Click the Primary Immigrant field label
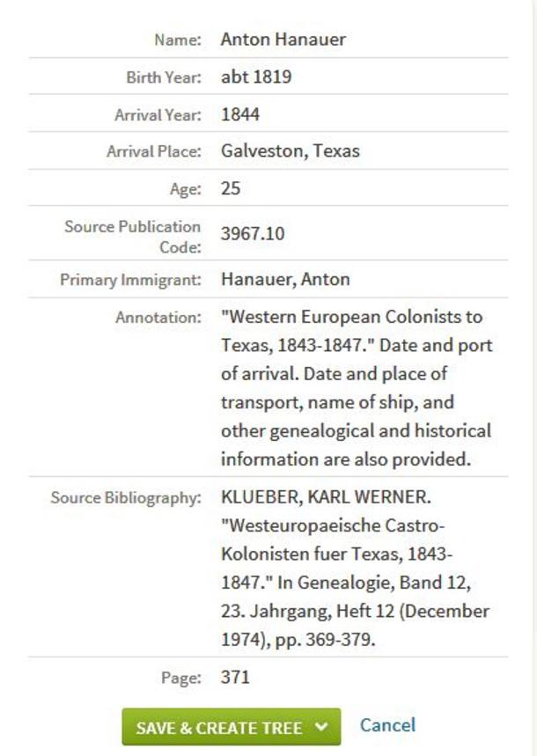The height and width of the screenshot is (756, 537). click(130, 280)
